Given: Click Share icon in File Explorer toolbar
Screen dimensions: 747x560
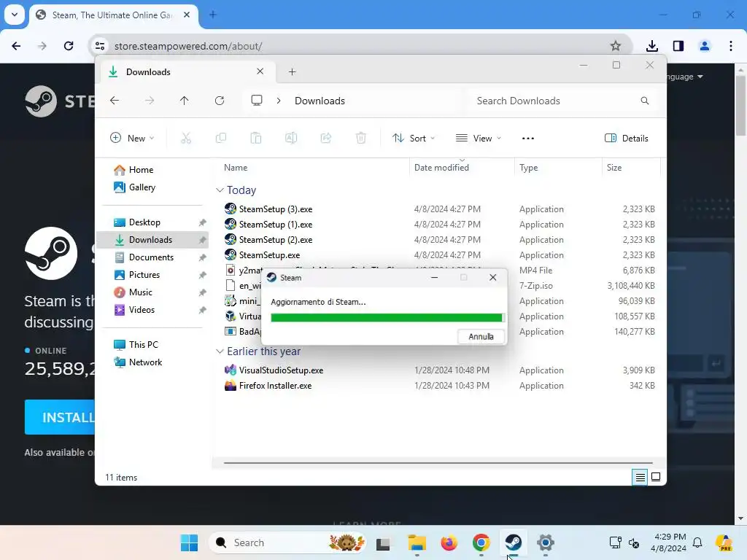Looking at the screenshot, I should (326, 138).
